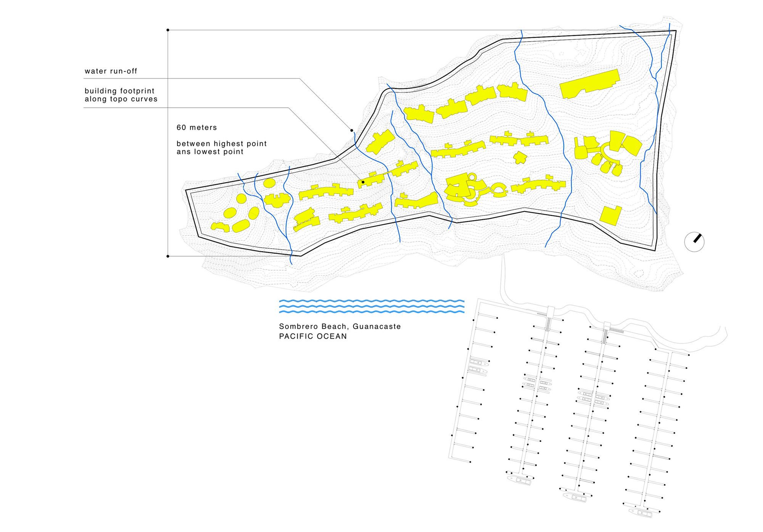This screenshot has height=532, width=763.
Task: Click 'building footprint along topo curves' label
Action: click(121, 95)
